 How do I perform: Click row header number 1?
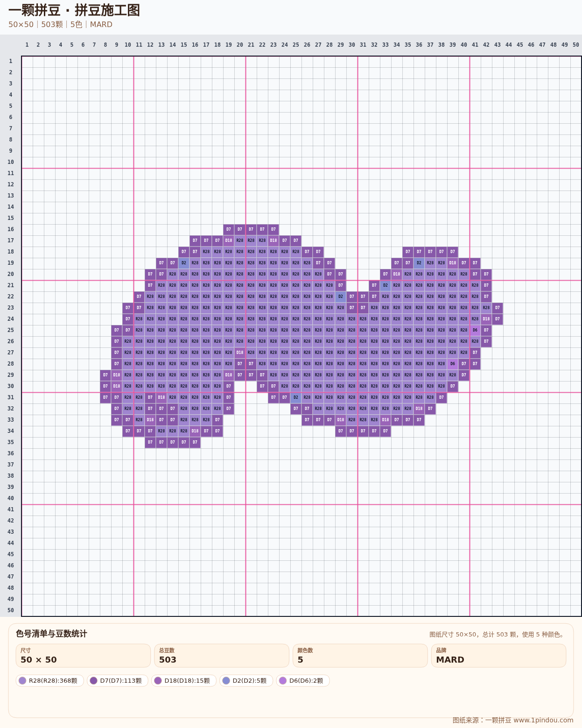point(10,61)
